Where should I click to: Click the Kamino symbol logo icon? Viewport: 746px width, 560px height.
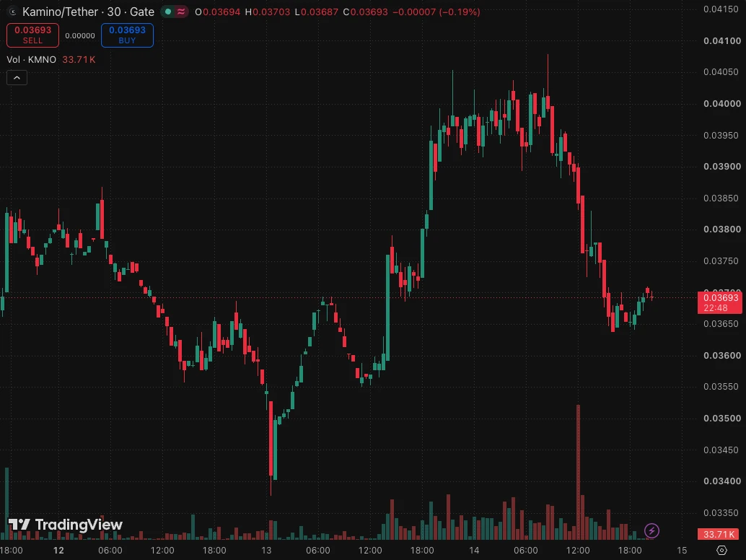[13, 12]
